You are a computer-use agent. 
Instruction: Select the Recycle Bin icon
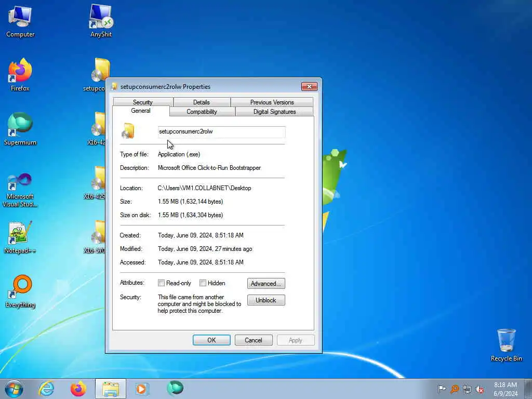[506, 345]
